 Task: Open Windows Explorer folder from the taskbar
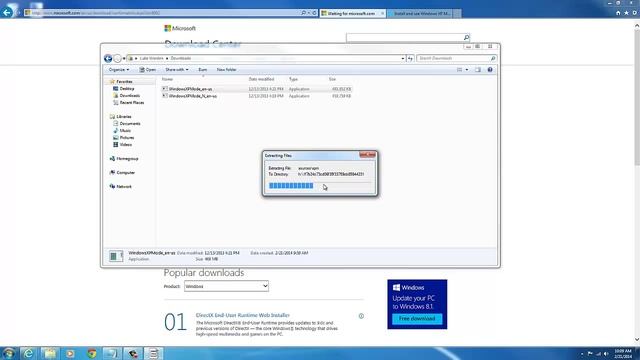click(50, 353)
